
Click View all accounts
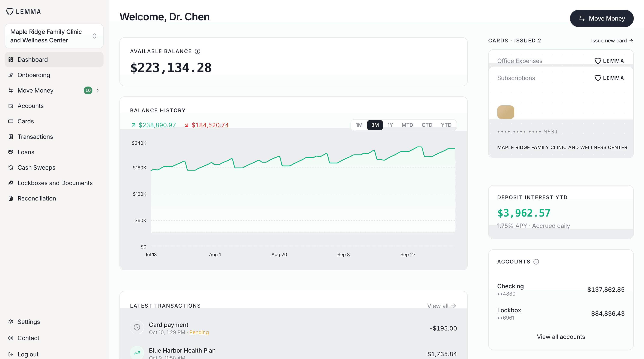[x=561, y=337]
